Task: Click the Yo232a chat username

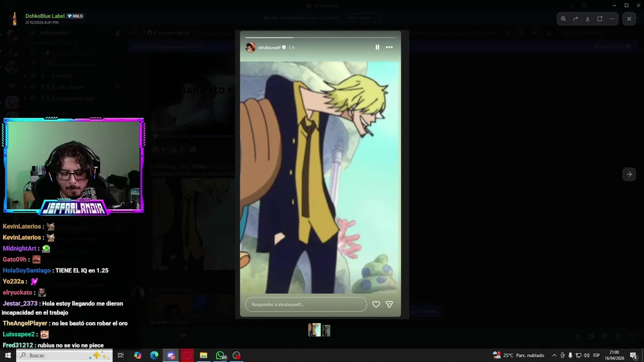Action: pos(14,282)
